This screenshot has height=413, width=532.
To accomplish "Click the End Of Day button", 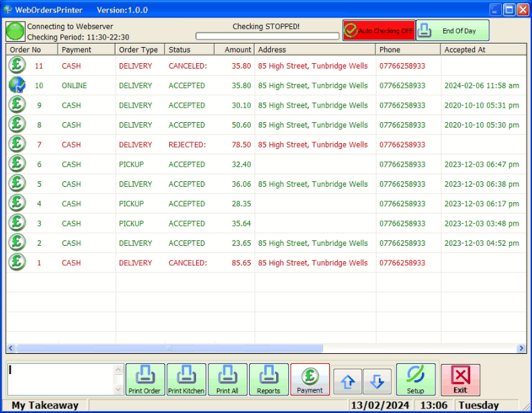I will [453, 31].
